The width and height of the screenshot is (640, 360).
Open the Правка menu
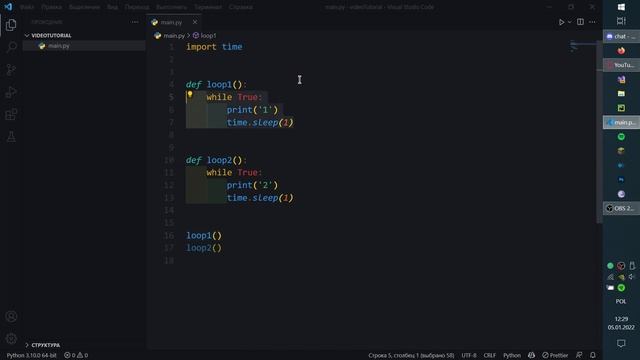coord(51,7)
